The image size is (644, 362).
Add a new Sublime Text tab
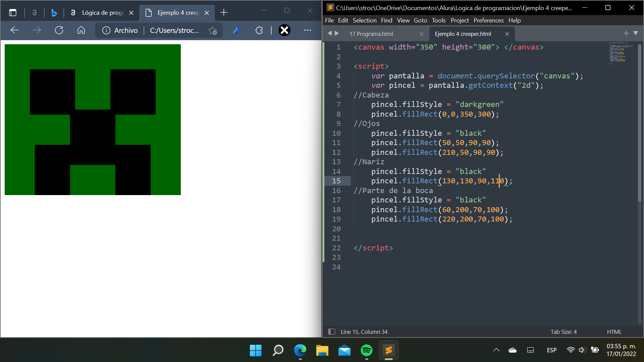click(626, 33)
